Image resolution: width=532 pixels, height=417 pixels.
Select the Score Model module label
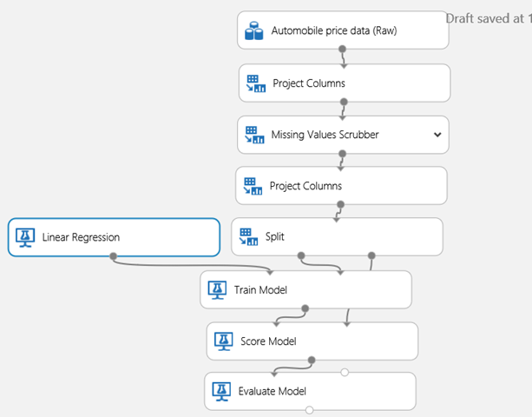click(268, 341)
